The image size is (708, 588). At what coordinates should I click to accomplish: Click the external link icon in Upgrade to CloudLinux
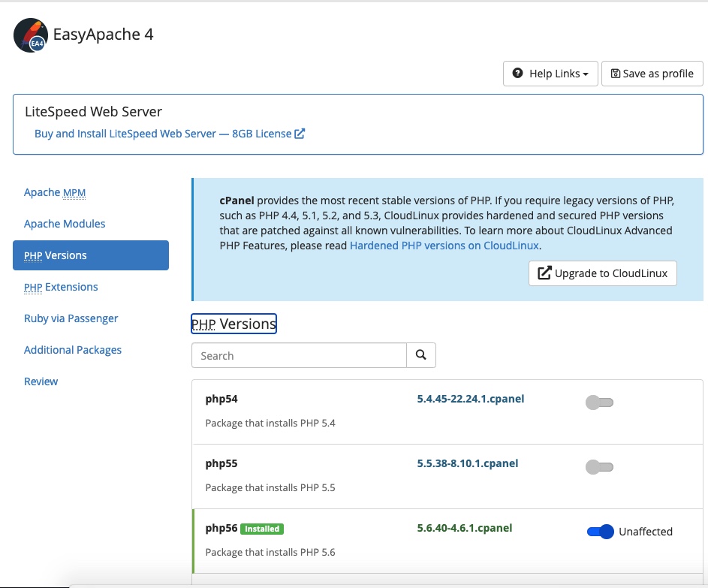tap(544, 273)
